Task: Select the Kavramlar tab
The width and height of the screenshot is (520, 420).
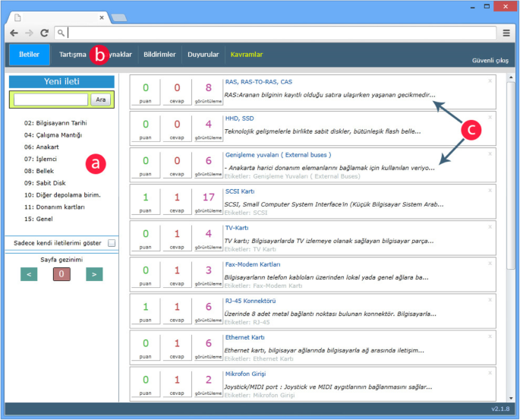Action: coord(247,55)
